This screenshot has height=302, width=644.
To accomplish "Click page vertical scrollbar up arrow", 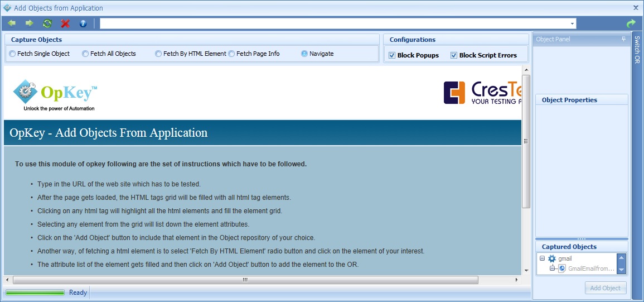I will [x=526, y=70].
